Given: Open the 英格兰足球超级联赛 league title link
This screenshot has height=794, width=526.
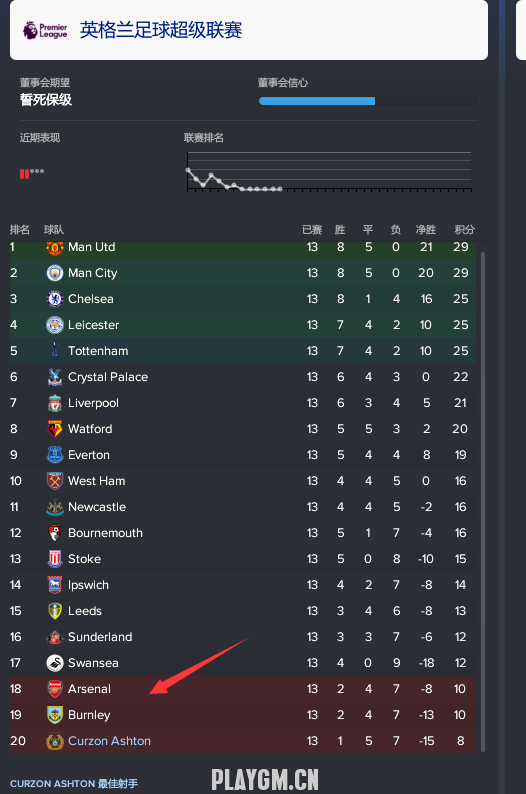Looking at the screenshot, I should point(161,30).
